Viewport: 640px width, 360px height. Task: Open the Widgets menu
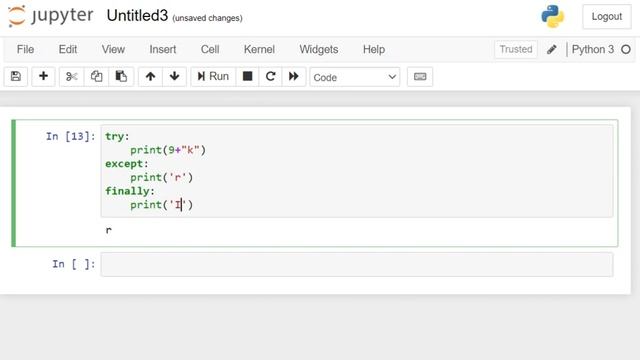pyautogui.click(x=319, y=49)
